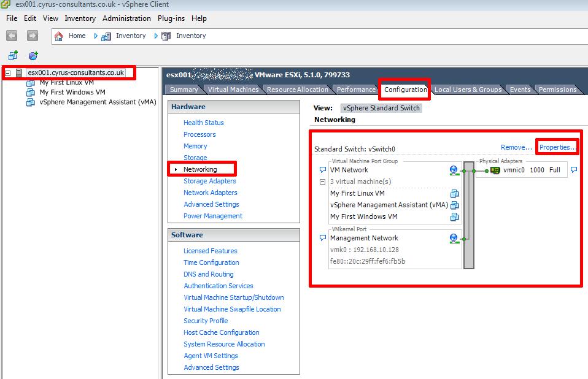This screenshot has height=379, width=588.
Task: Open Authentication Services link
Action: [x=219, y=285]
